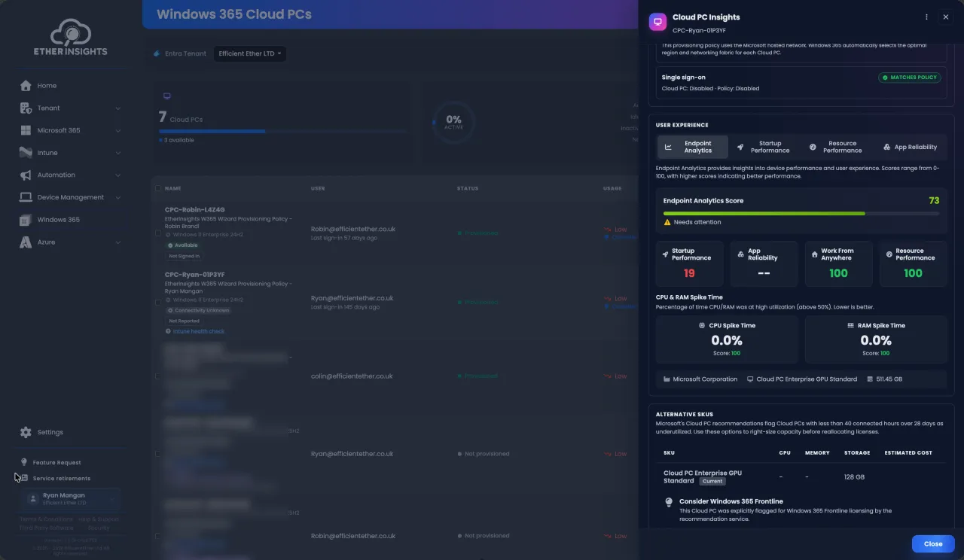Screen dimensions: 964x560
Task: Click the Connectivity Unknown badge
Action: pos(198,310)
